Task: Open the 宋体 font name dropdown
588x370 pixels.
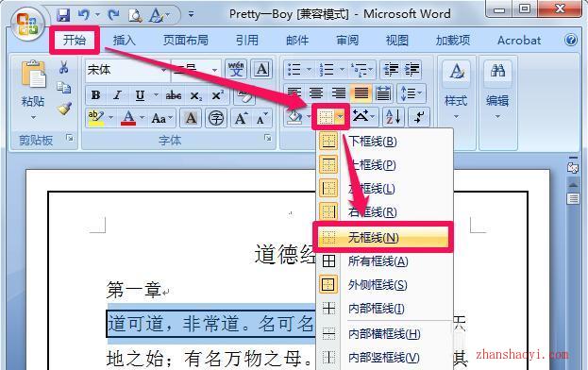Action: pos(127,69)
